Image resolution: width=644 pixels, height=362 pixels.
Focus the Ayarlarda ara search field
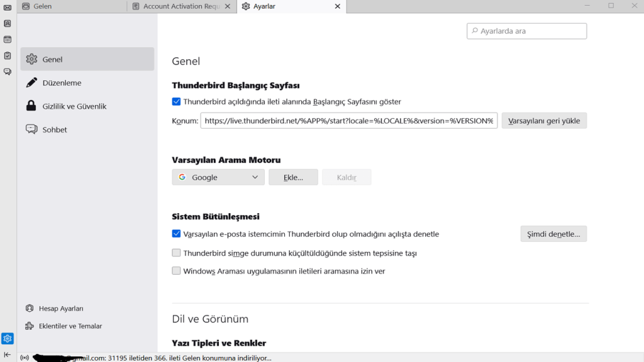coord(526,31)
